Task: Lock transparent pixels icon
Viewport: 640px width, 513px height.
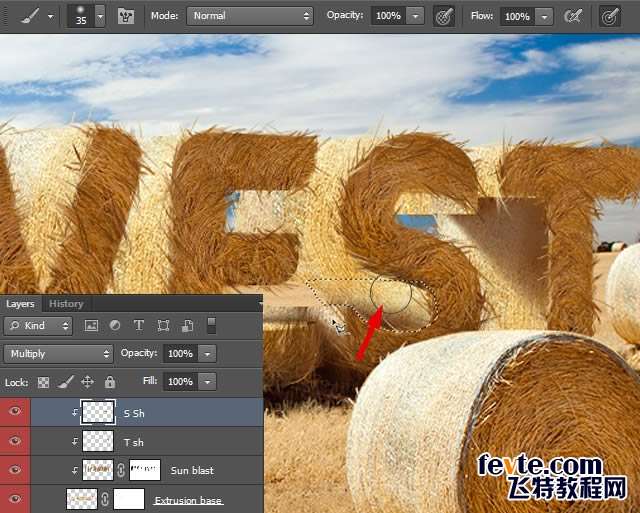Action: (43, 382)
